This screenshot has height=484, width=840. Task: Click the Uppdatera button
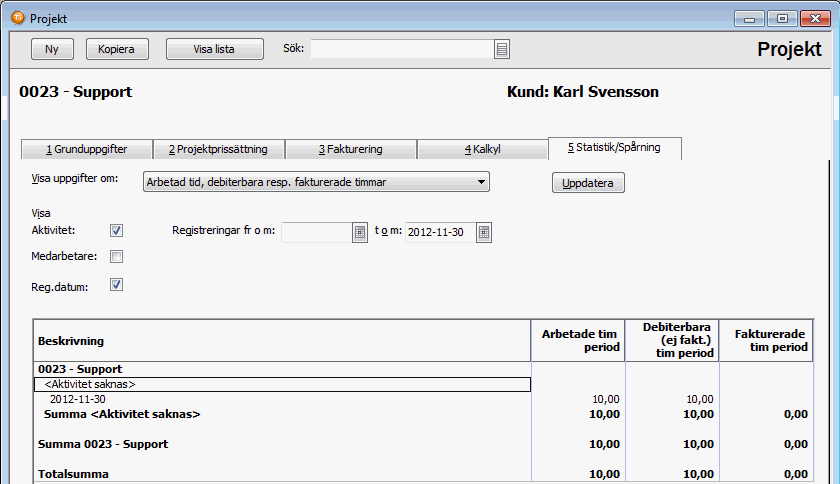tap(588, 183)
